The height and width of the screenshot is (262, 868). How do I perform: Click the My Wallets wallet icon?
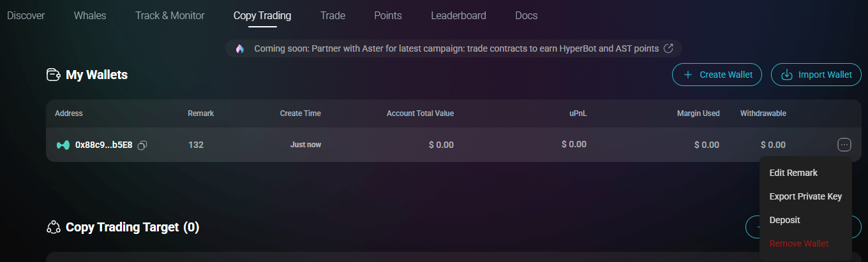54,75
